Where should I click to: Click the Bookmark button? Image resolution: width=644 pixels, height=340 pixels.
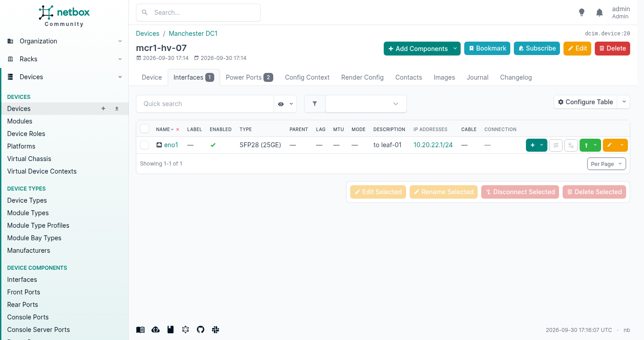(x=487, y=48)
